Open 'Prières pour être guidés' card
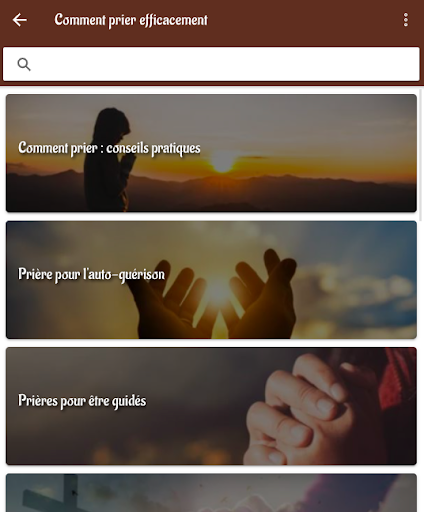Viewport: 424px width, 512px height. click(x=211, y=406)
